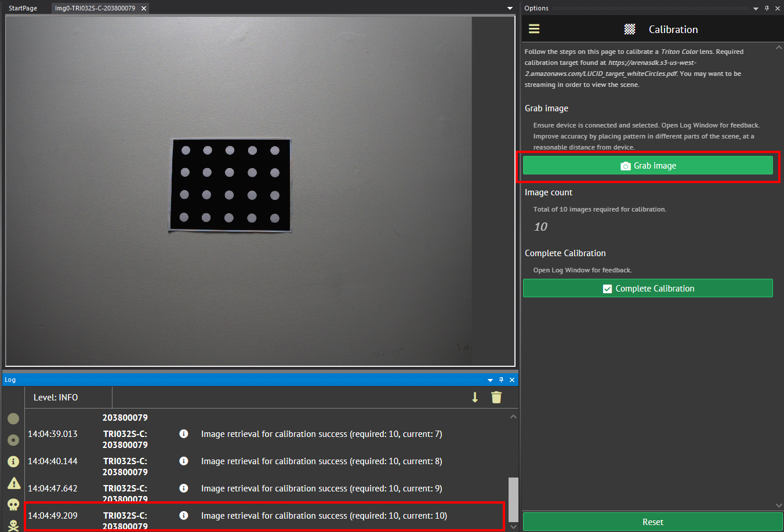
Task: Open the Log panel window options dropdown
Action: pos(490,380)
